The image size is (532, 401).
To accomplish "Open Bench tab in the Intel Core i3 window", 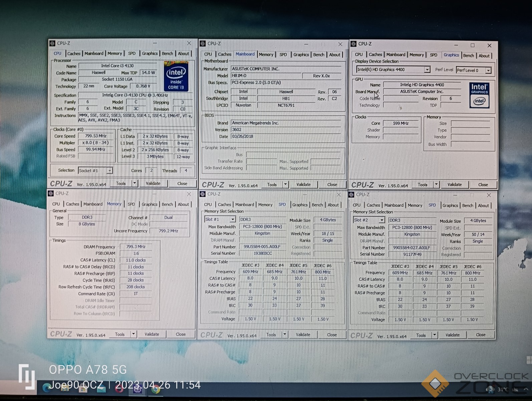I will [168, 53].
